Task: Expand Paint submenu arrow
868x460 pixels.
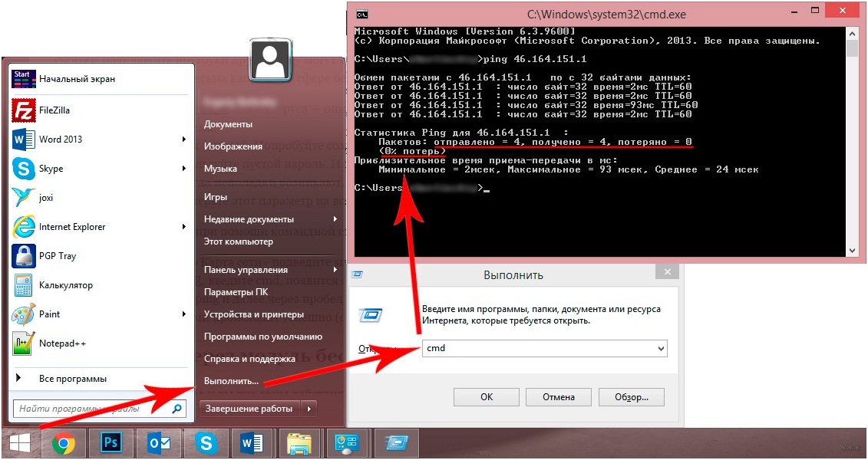Action: [184, 314]
